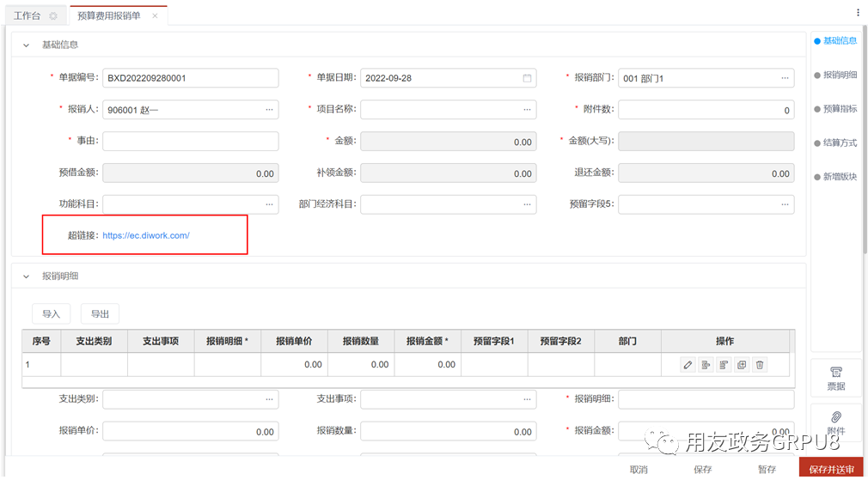The height and width of the screenshot is (480, 868).
Task: Open the 报销部门 lookup ellipsis
Action: click(785, 78)
